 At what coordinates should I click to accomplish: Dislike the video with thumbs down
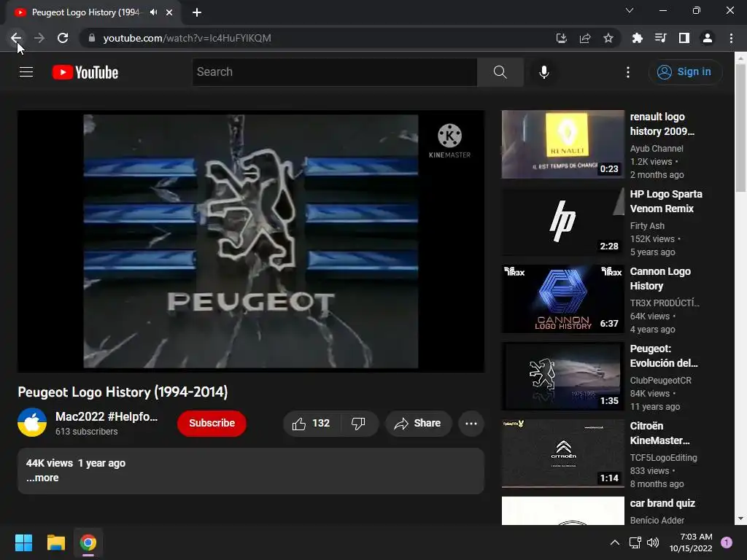point(358,424)
